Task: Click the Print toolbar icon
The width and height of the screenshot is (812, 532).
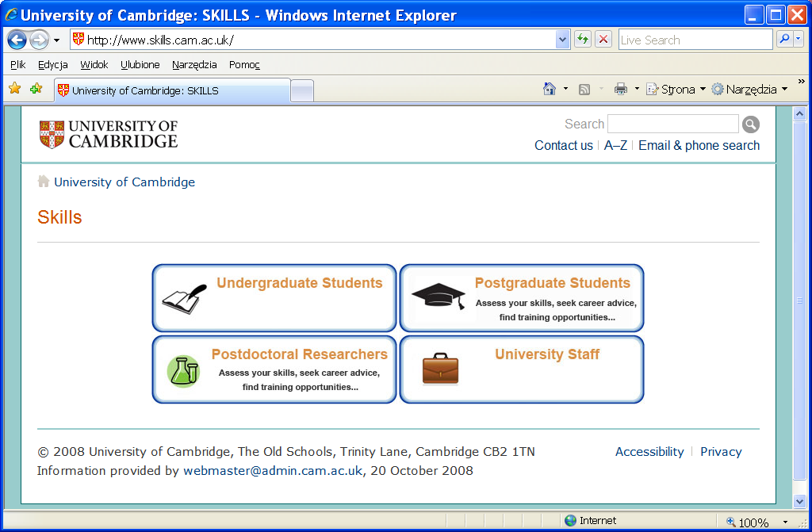Action: 620,90
